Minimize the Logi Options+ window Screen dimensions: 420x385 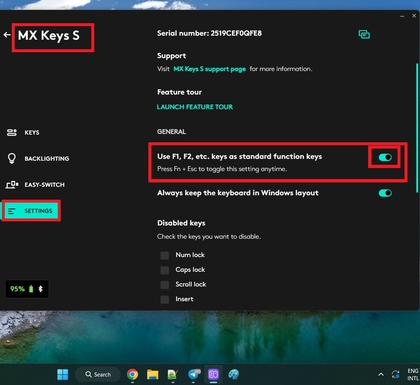pyautogui.click(x=402, y=16)
